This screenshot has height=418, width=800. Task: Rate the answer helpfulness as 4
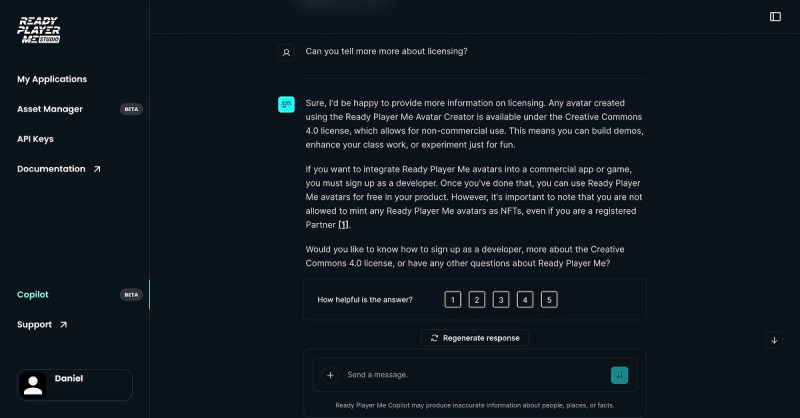pos(525,300)
